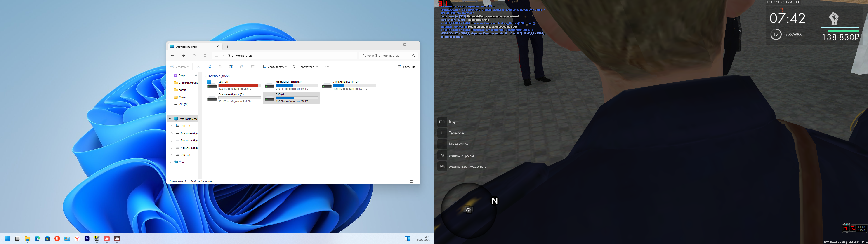Screen dimensions: 868x244
Task: Click the Delete trash icon
Action: click(x=253, y=67)
